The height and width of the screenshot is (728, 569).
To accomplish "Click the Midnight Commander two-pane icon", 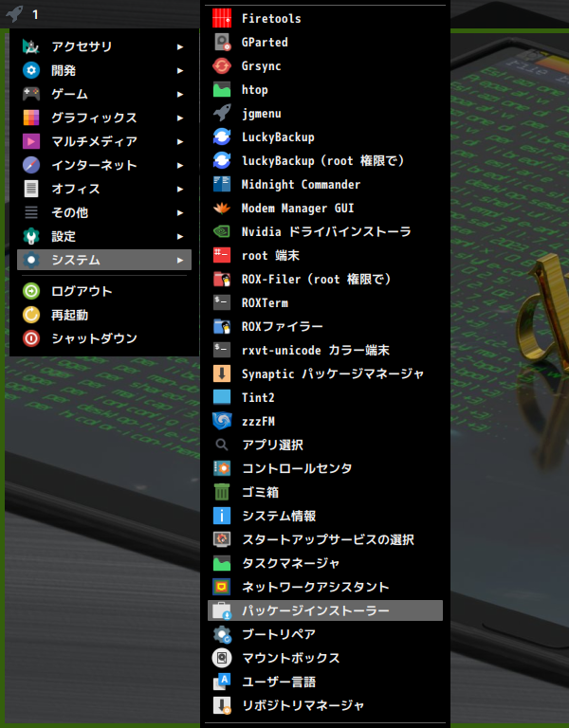I will pyautogui.click(x=222, y=184).
